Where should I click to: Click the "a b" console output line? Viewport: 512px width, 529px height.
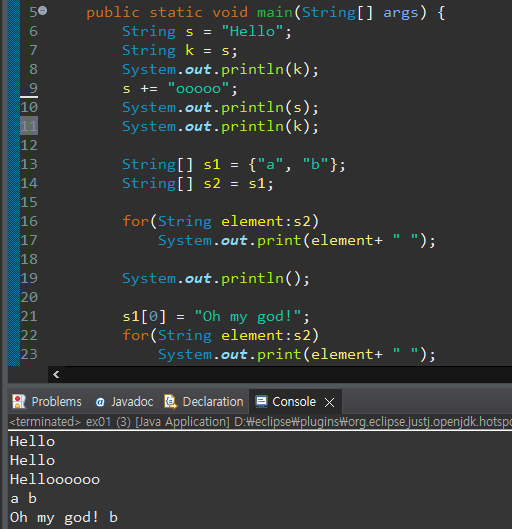pyautogui.click(x=23, y=498)
